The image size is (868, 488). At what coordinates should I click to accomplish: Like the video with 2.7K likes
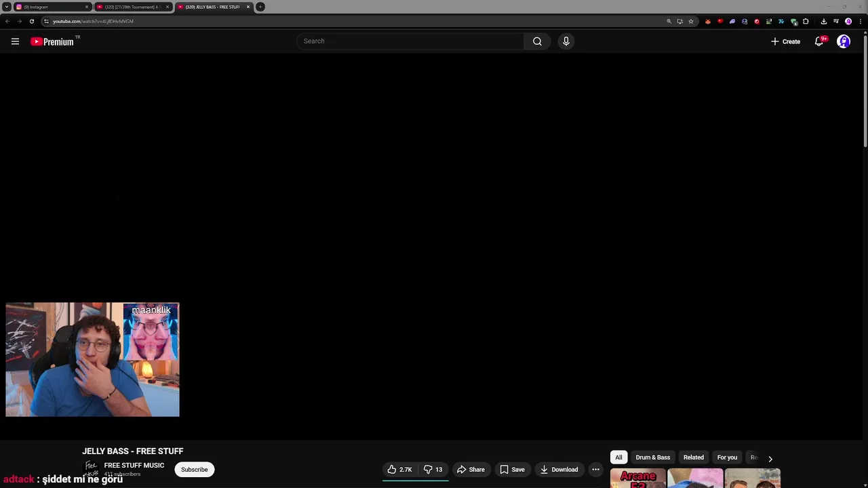(x=400, y=469)
